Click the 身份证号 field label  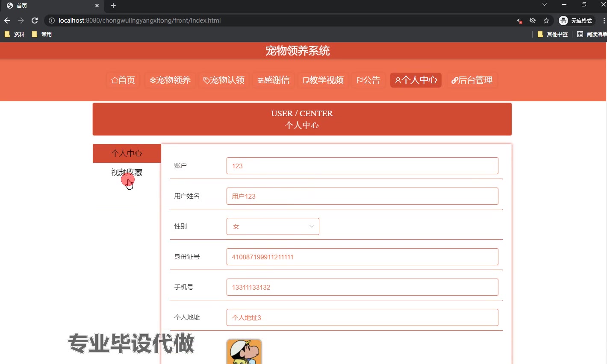coord(187,257)
